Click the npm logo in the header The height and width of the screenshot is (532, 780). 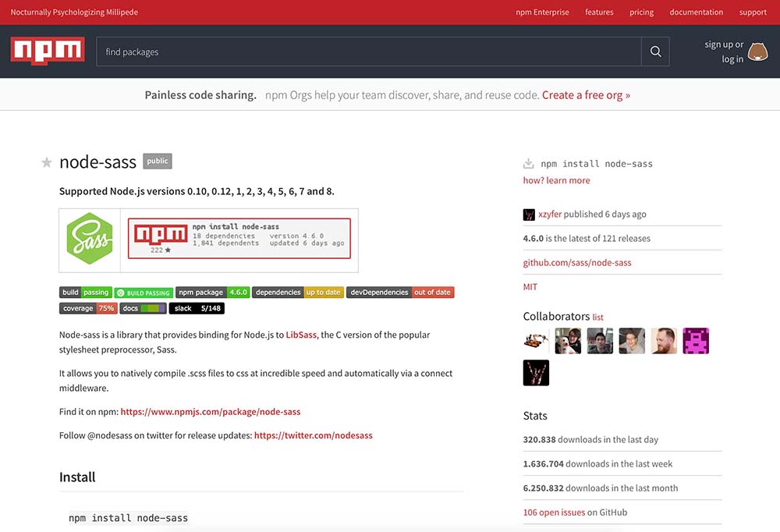[48, 51]
